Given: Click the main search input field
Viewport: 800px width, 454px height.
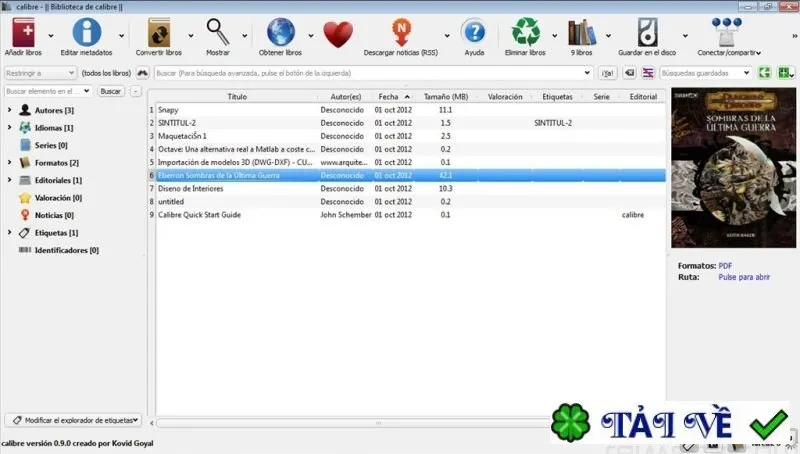Looking at the screenshot, I should pos(373,73).
